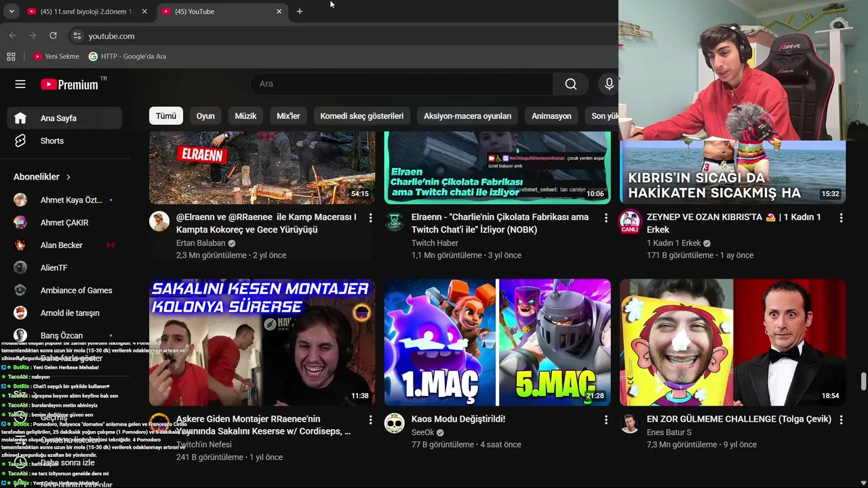The image size is (868, 488).
Task: Select Aksiyon-macera oyunları filter chip
Action: click(x=468, y=116)
